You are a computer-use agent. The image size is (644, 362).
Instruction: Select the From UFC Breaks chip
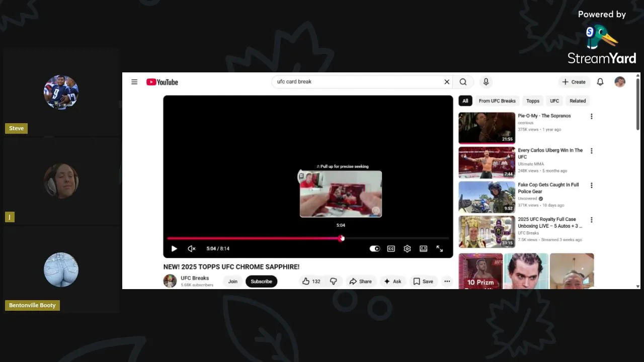coord(497,101)
